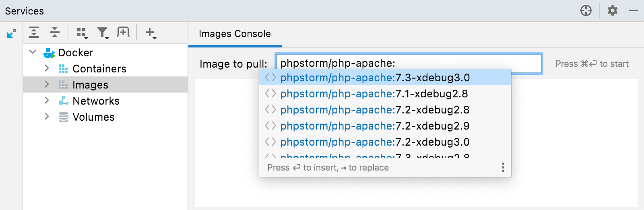Click the crosshair locate icon in header
This screenshot has width=644, height=210.
tap(586, 10)
